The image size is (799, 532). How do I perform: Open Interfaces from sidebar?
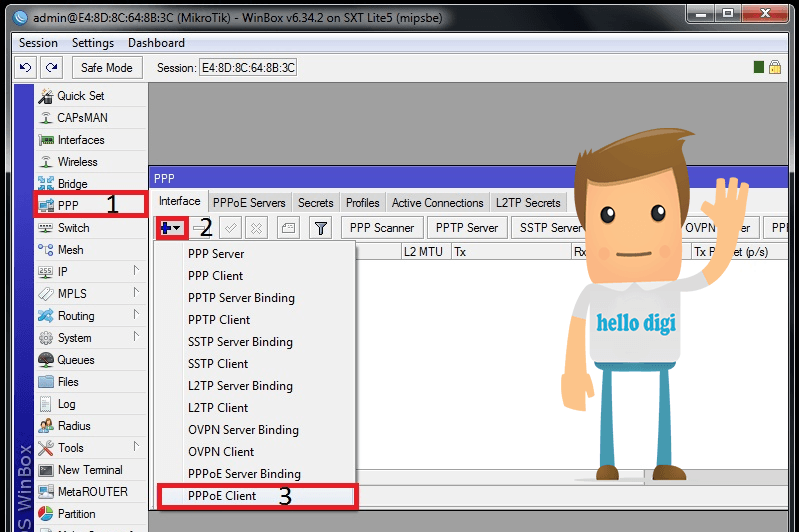91,140
